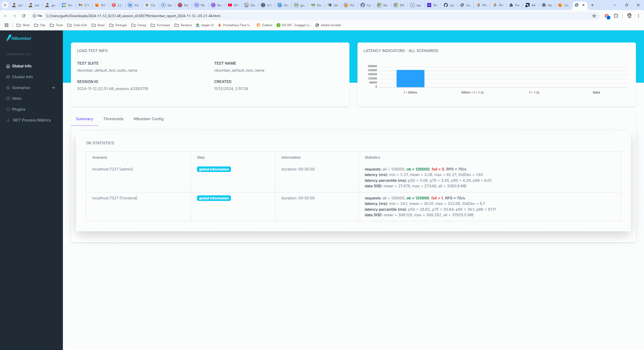Viewport: 644px width, 350px height.
Task: Bookmark this page with star icon
Action: [x=594, y=16]
